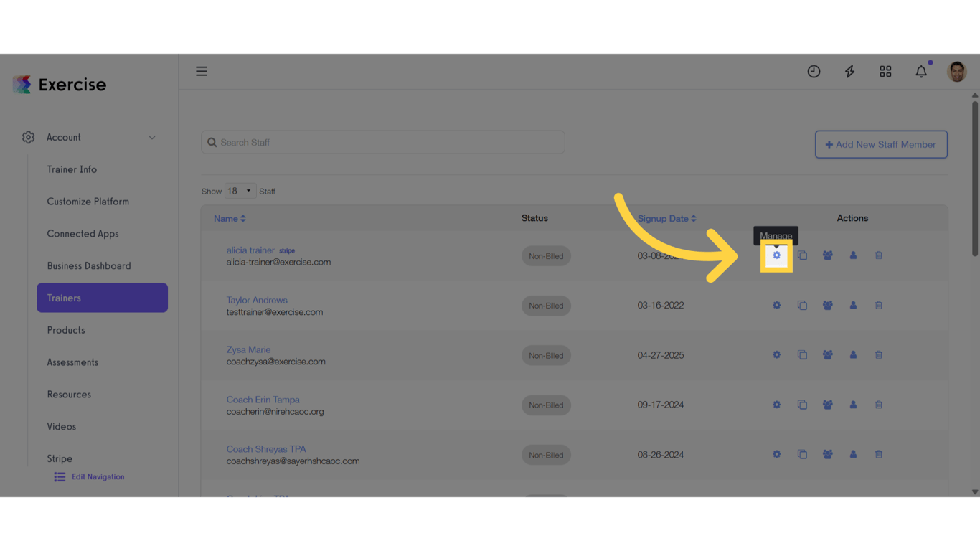This screenshot has width=980, height=551.
Task: Open the apps grid icon in the top bar
Action: 885,71
